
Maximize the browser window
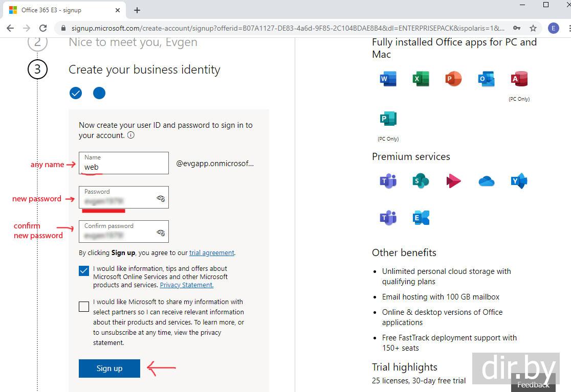point(545,5)
